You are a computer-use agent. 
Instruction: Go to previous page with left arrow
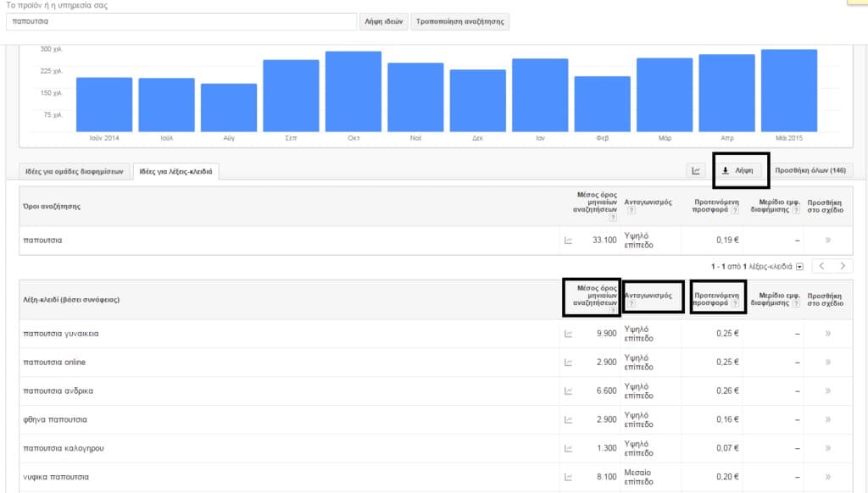822,266
